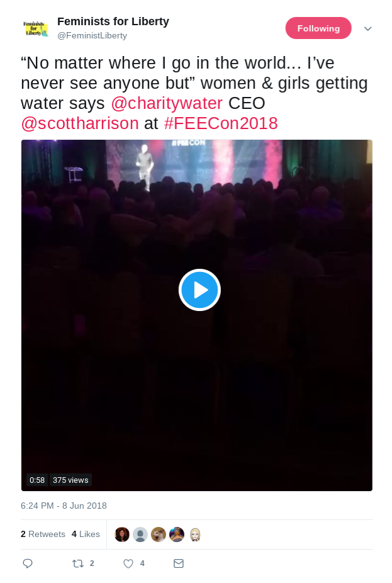Expand the tweet options chevron menu
392x583 pixels.
coord(368,28)
